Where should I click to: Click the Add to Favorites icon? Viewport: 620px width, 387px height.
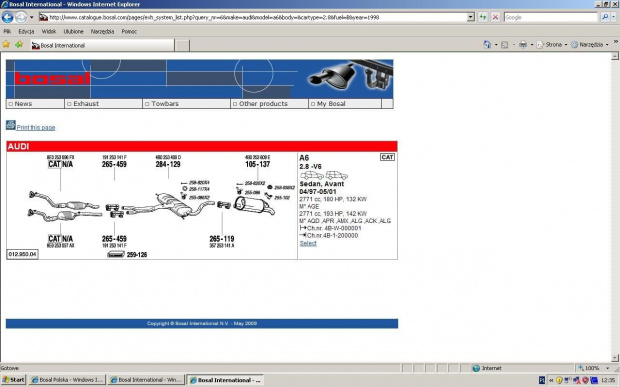pos(19,45)
